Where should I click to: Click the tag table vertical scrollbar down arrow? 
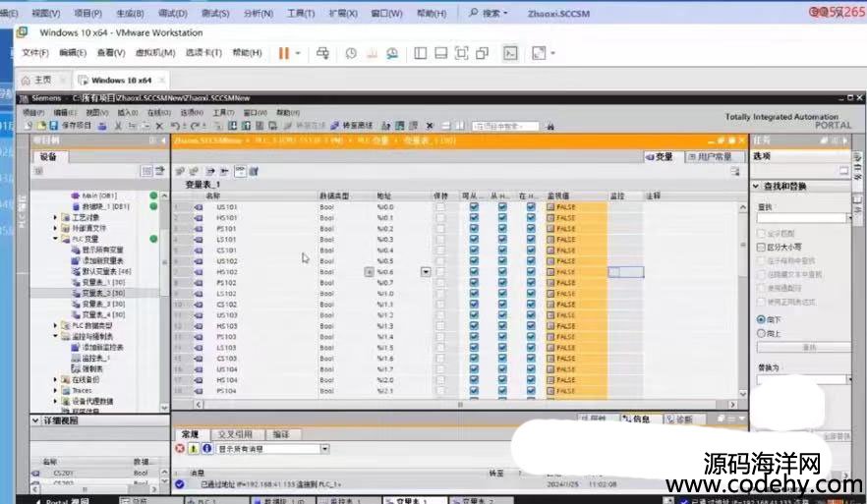click(742, 394)
